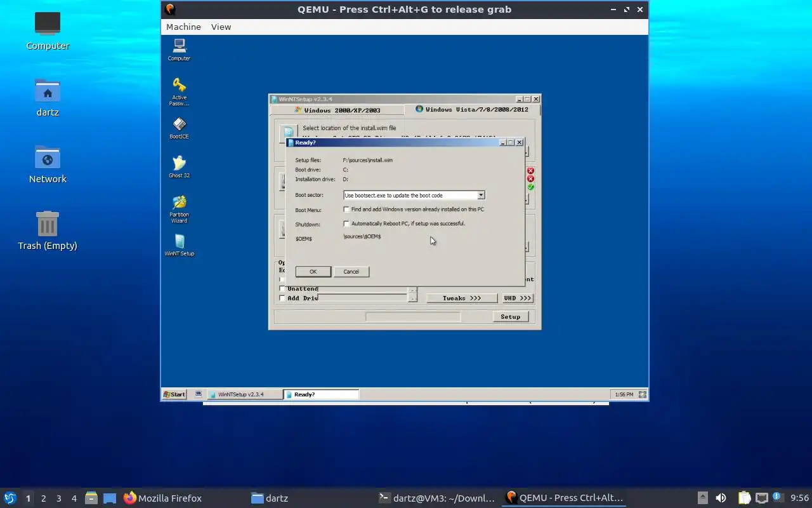Switch to the Windows Vista/7/8/2008/2012 tab
Image resolution: width=812 pixels, height=508 pixels.
(x=472, y=109)
